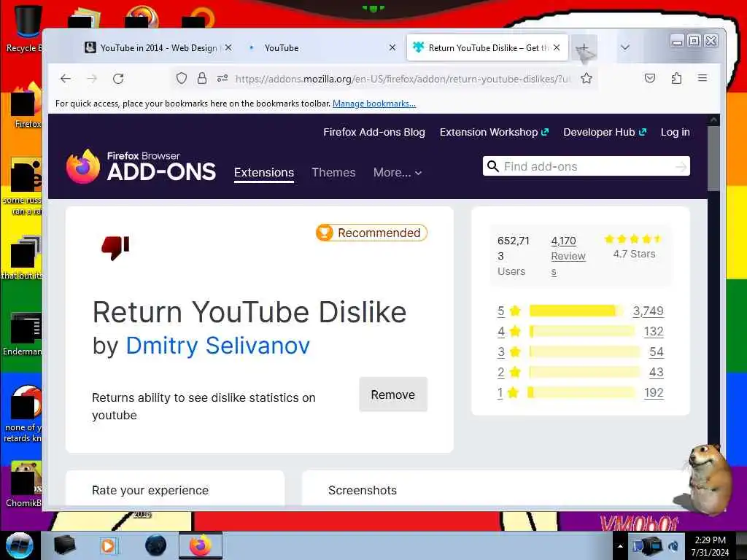Open the Windows Start button

tap(19, 545)
